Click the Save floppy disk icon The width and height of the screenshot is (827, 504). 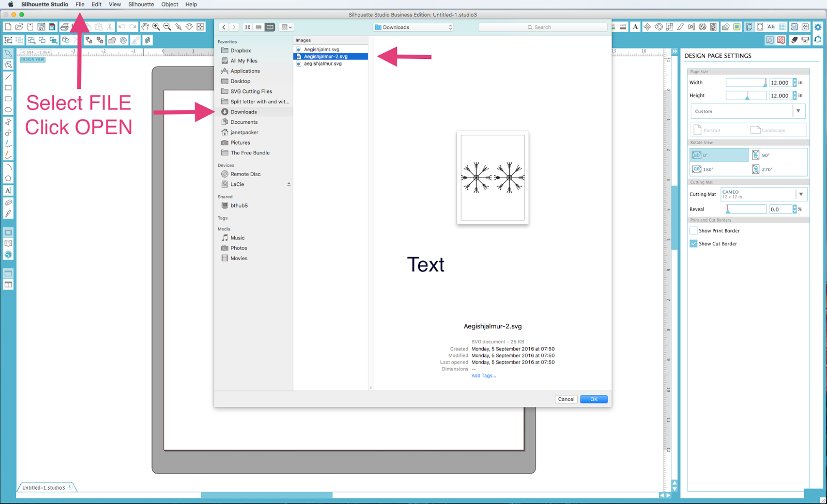tap(41, 27)
